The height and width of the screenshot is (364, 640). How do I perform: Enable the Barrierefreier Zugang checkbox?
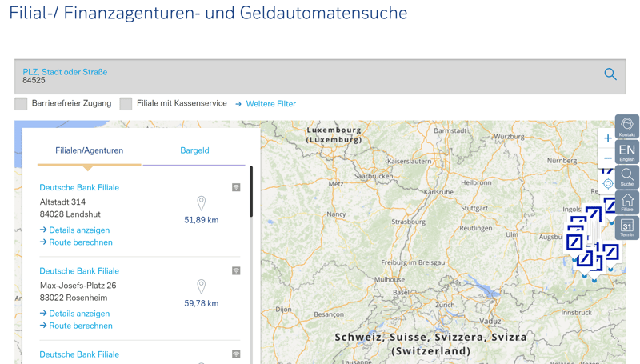click(22, 103)
